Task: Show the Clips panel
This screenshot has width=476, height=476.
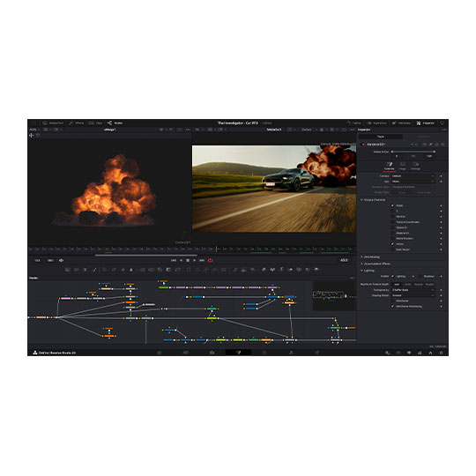Action: point(95,123)
